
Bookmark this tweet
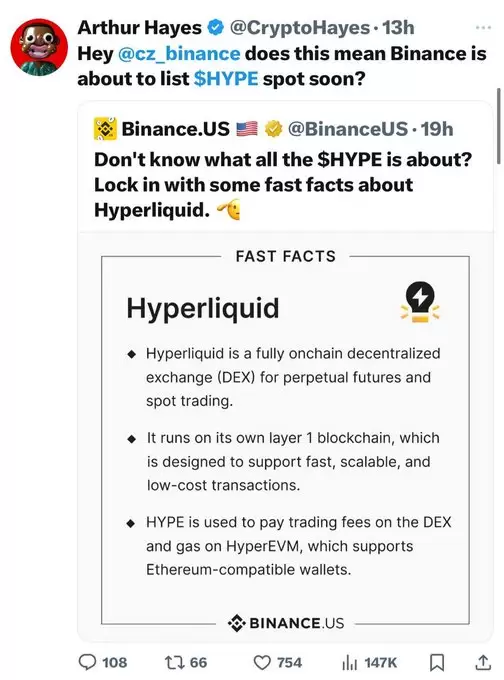tap(437, 663)
